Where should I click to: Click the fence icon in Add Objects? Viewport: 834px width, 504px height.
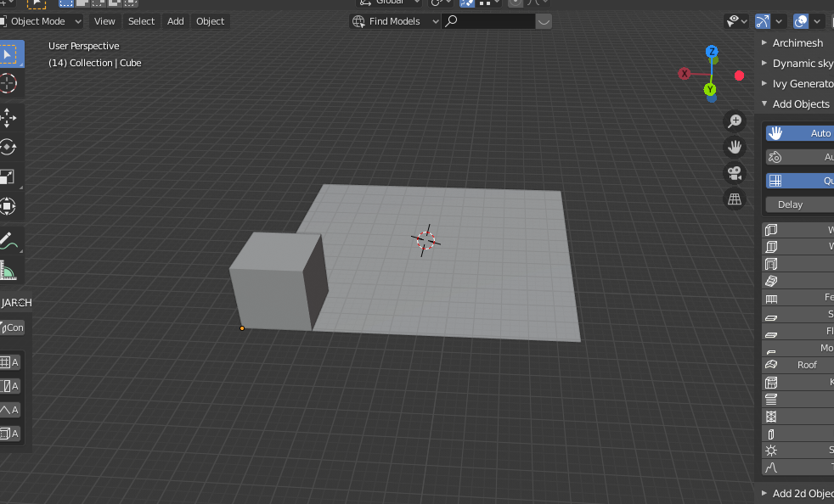coord(771,299)
